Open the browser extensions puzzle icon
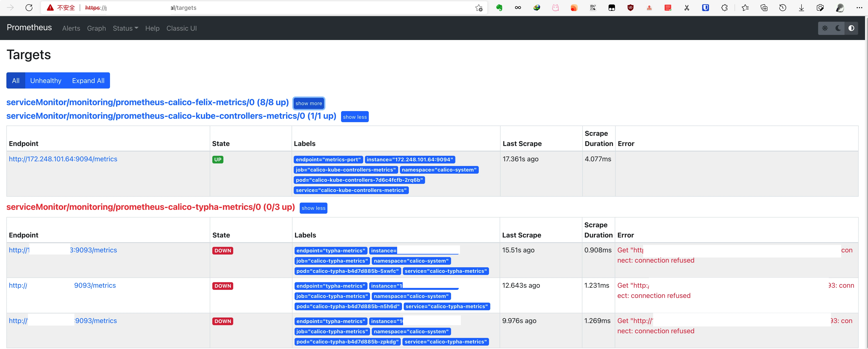Viewport: 868px width, 349px height. pyautogui.click(x=724, y=8)
